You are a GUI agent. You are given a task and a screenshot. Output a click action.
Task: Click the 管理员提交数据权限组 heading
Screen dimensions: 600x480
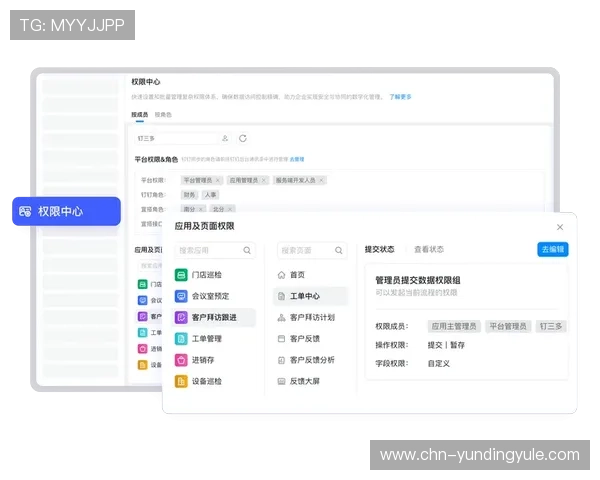[x=418, y=280]
